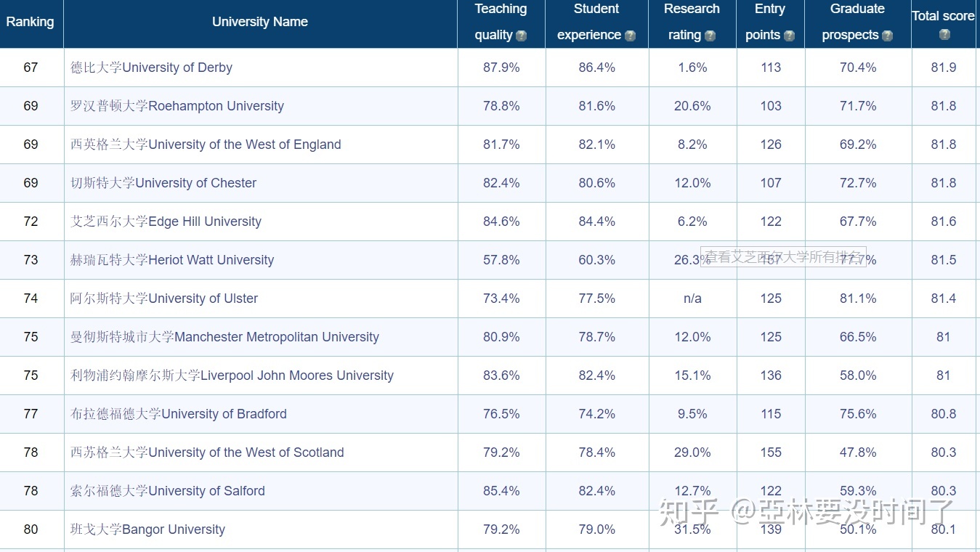Viewport: 980px width, 552px height.
Task: Click the Graduate prospects help icon
Action: [887, 36]
